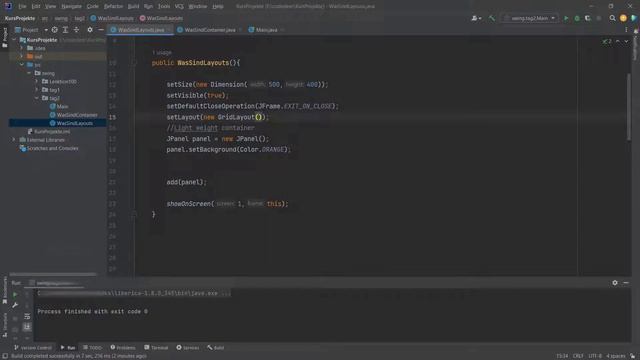Open the Navigate menu
This screenshot has width=640, height=360.
point(71,6)
